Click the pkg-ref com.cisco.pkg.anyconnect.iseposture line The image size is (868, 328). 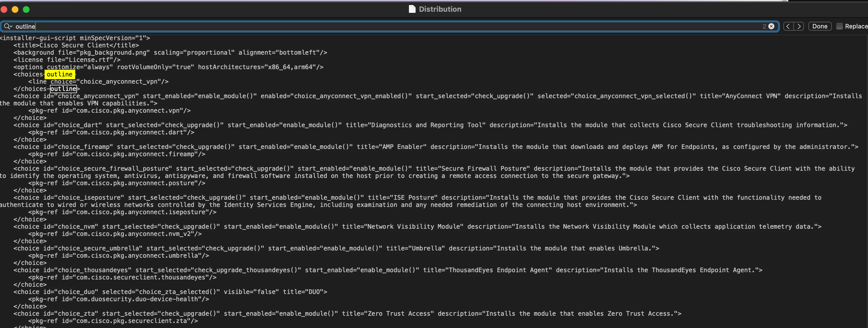pyautogui.click(x=122, y=212)
